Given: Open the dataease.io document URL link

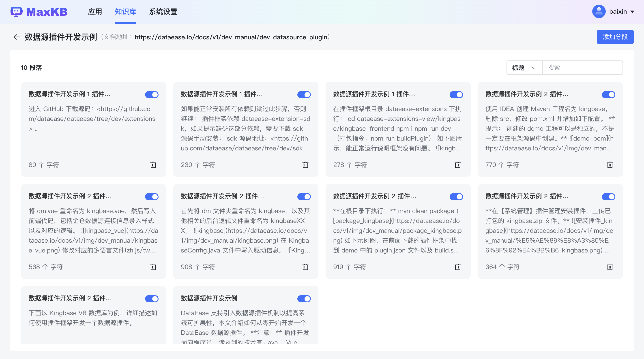Looking at the screenshot, I should coord(231,37).
